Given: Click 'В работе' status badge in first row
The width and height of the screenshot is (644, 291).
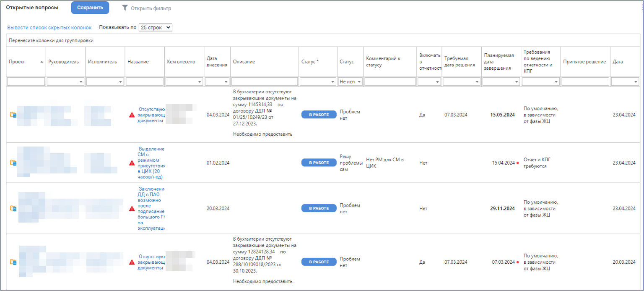Looking at the screenshot, I should [319, 115].
